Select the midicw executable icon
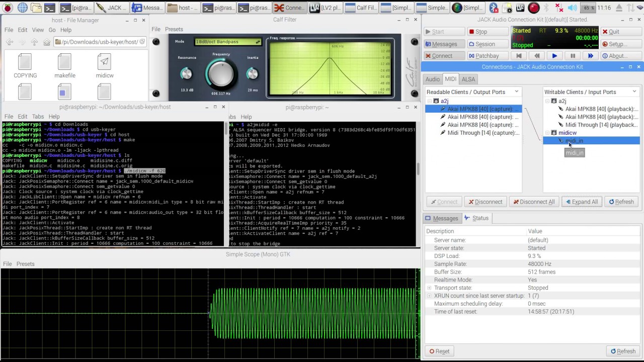 pyautogui.click(x=105, y=67)
